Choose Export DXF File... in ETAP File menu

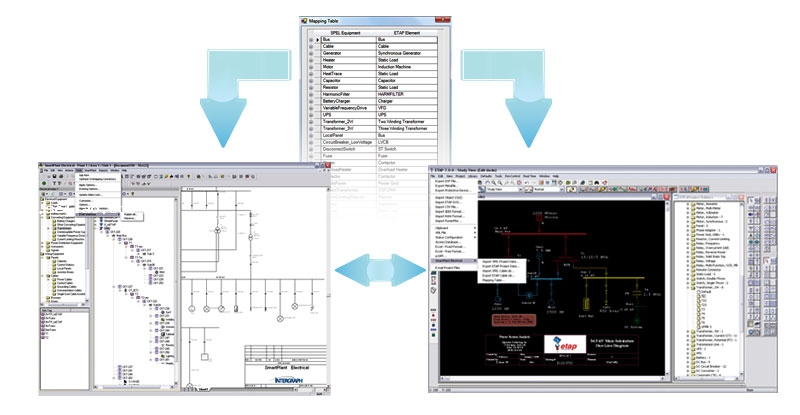446,181
